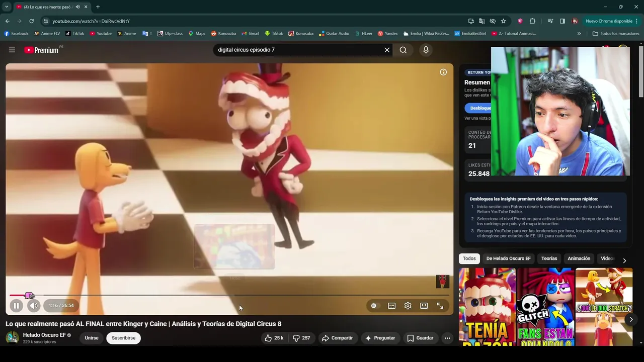644x362 pixels.
Task: Advance the shorts shelf with next arrow
Action: [631, 319]
